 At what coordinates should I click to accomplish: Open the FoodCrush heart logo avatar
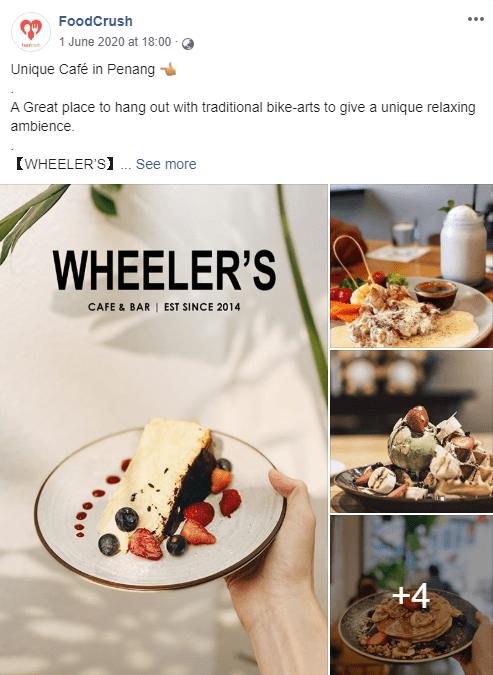pos(31,32)
